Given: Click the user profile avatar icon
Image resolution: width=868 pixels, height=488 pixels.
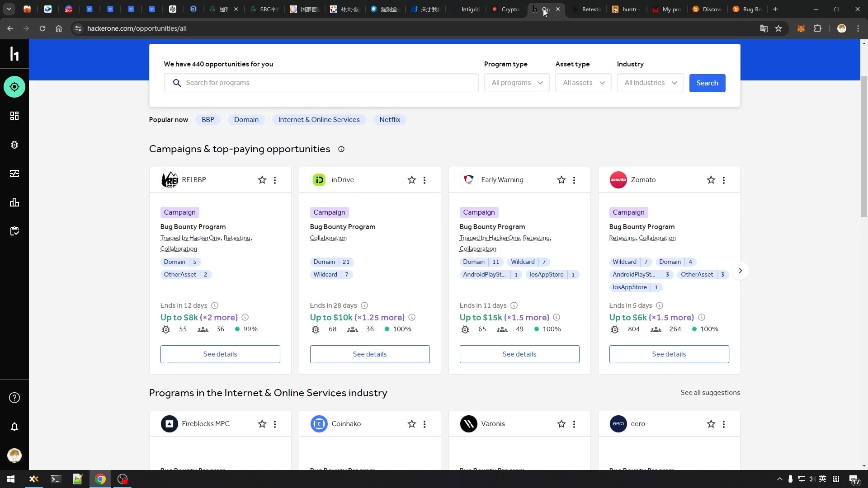Looking at the screenshot, I should coord(14,456).
